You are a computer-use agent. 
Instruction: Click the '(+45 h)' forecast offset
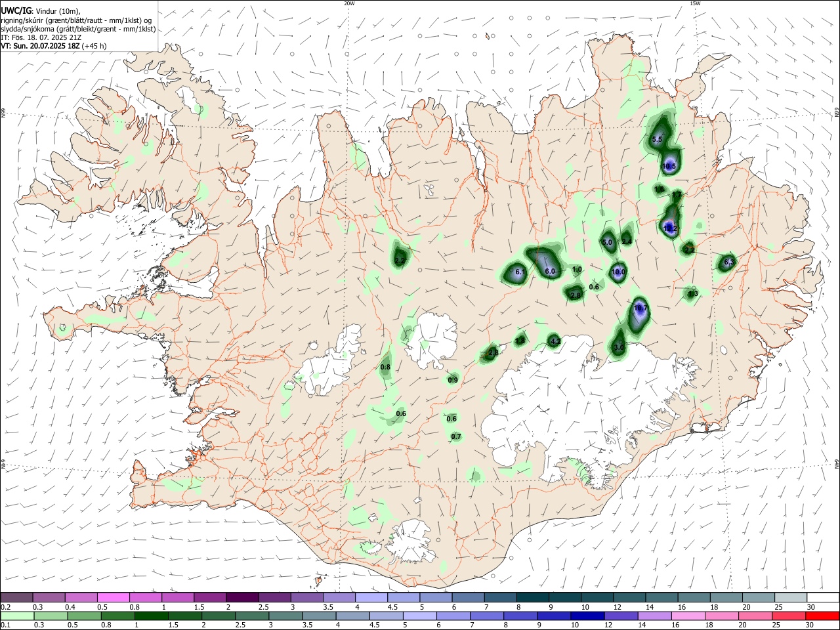[x=94, y=46]
